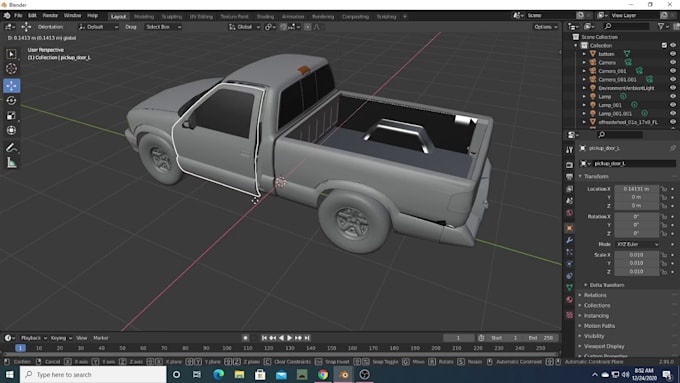The height and width of the screenshot is (383, 680).
Task: Click the Blender logo menu icon
Action: point(7,16)
